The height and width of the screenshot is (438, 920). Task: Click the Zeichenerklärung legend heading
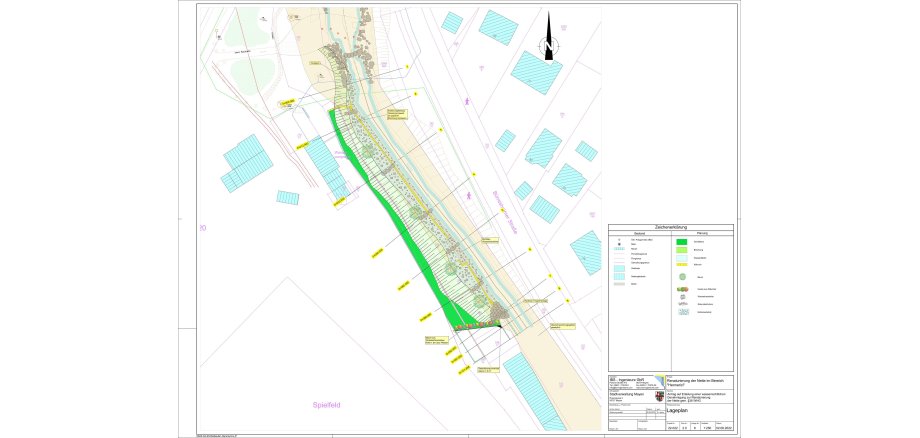(x=672, y=227)
